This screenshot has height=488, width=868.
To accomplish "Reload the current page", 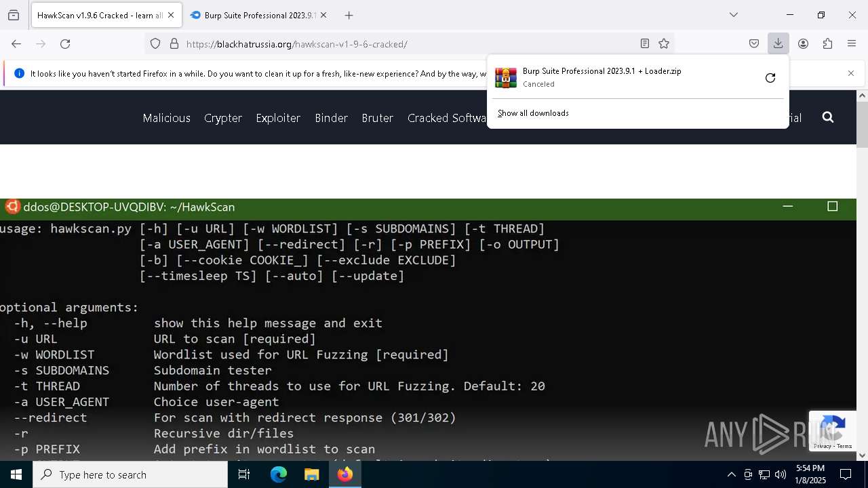I will (x=65, y=44).
